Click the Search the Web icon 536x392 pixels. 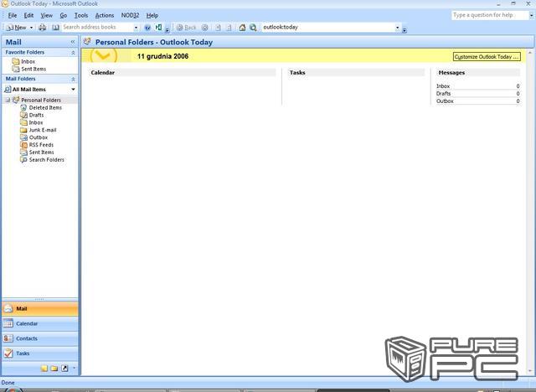253,28
